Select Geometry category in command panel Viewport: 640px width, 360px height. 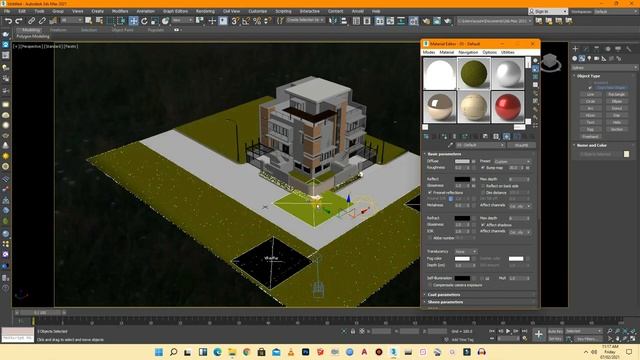tap(574, 58)
